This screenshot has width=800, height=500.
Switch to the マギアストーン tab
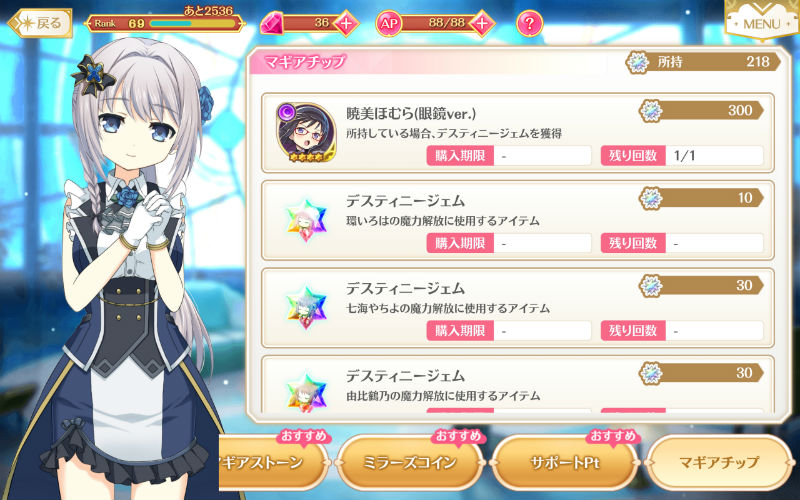[273, 462]
